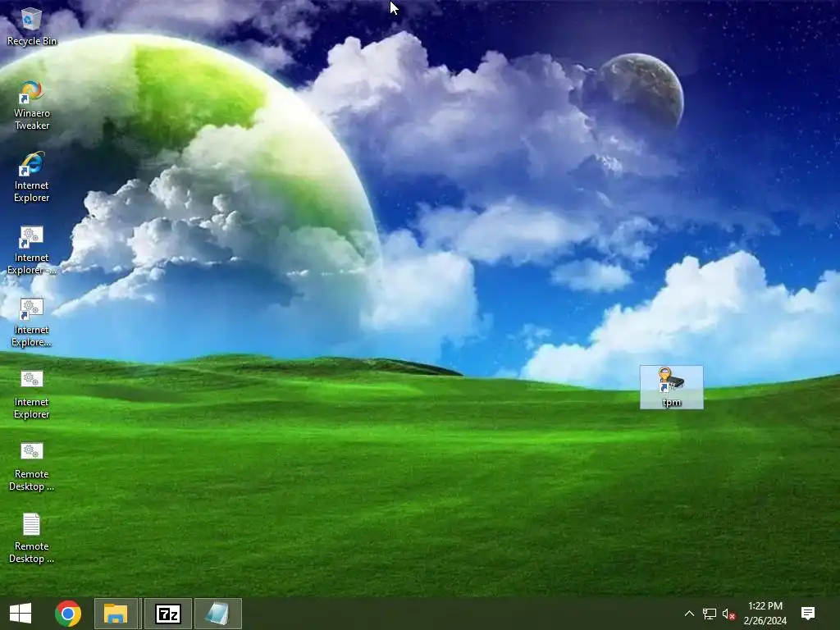
Task: Switch to 7-Zip in the taskbar
Action: pos(167,614)
